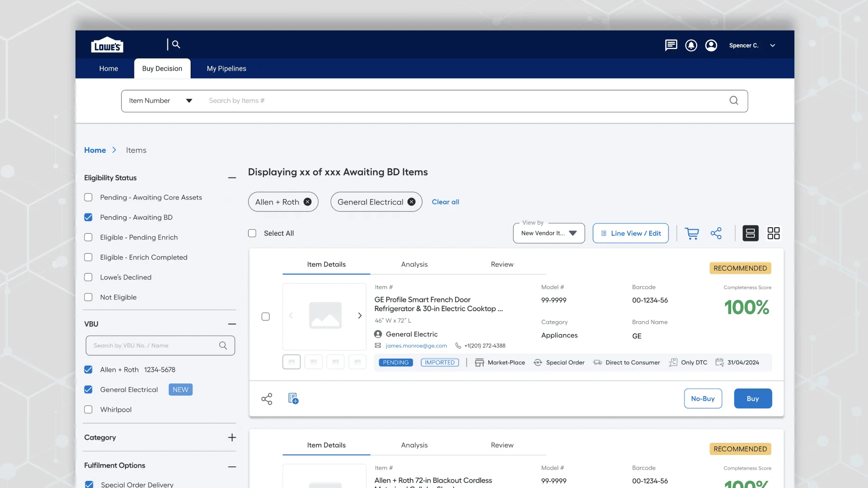Screen dimensions: 868x488
Task: Toggle the Select All checkbox
Action: [252, 233]
